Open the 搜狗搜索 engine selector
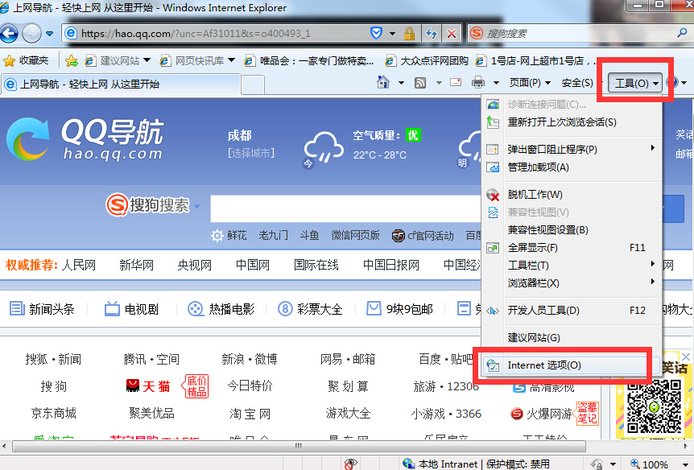This screenshot has width=694, height=470. pyautogui.click(x=153, y=205)
